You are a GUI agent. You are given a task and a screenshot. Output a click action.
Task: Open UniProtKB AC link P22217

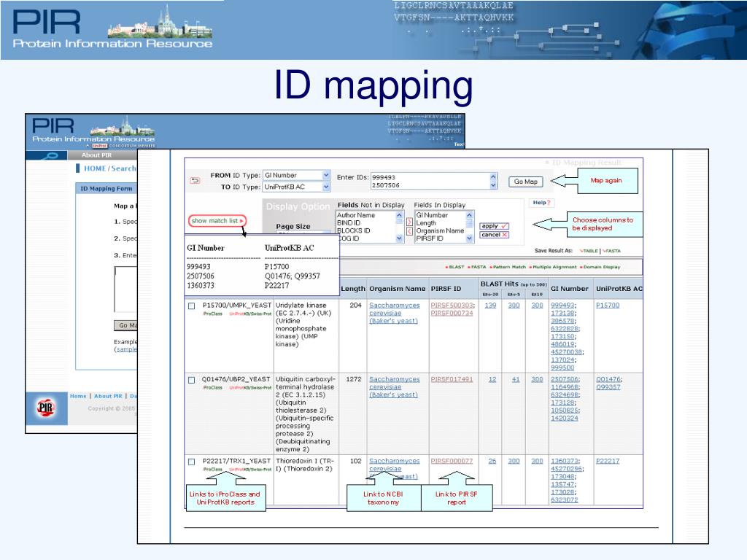(608, 461)
